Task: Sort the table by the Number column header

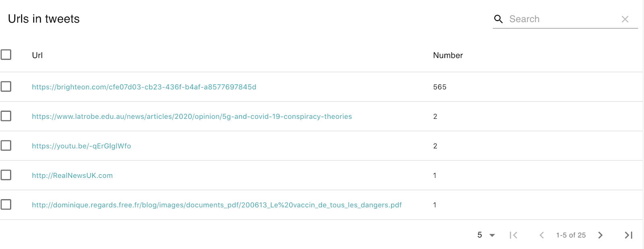Action: tap(448, 56)
